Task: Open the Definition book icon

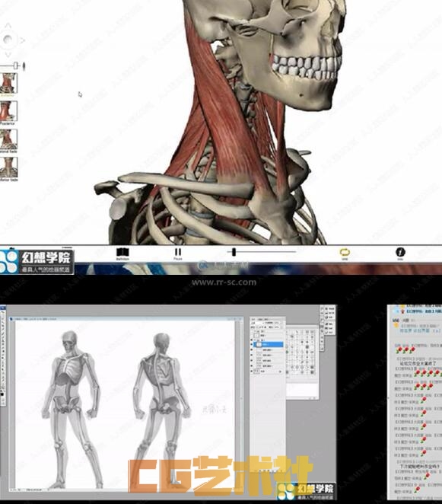Action: pyautogui.click(x=122, y=252)
